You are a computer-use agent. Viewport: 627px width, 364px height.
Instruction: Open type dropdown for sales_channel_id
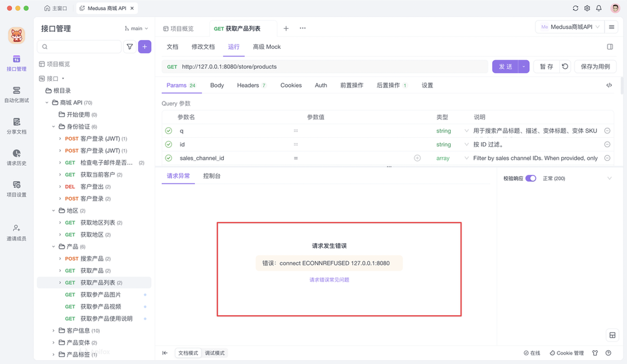466,159
